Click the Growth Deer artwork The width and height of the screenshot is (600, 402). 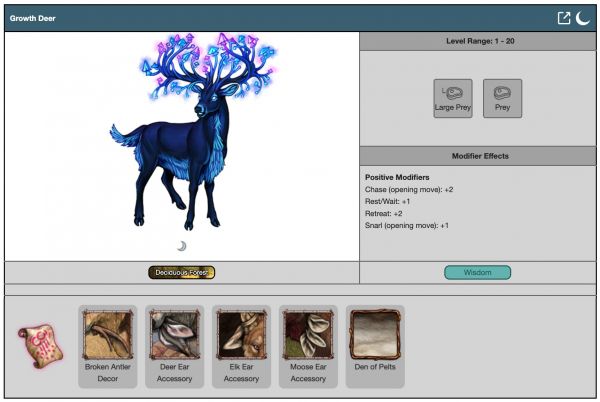tap(190, 135)
